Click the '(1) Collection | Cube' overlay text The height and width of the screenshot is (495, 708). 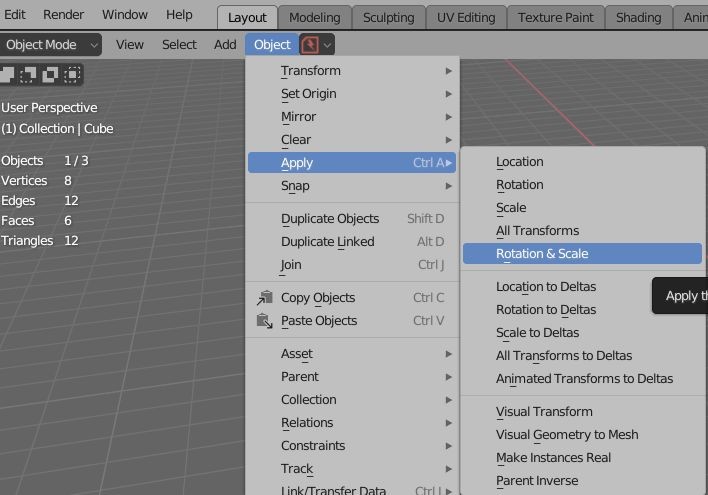[57, 129]
